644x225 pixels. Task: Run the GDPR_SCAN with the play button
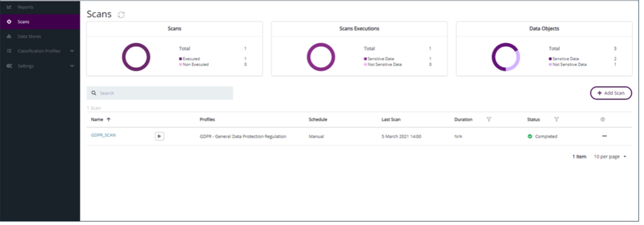tap(160, 136)
